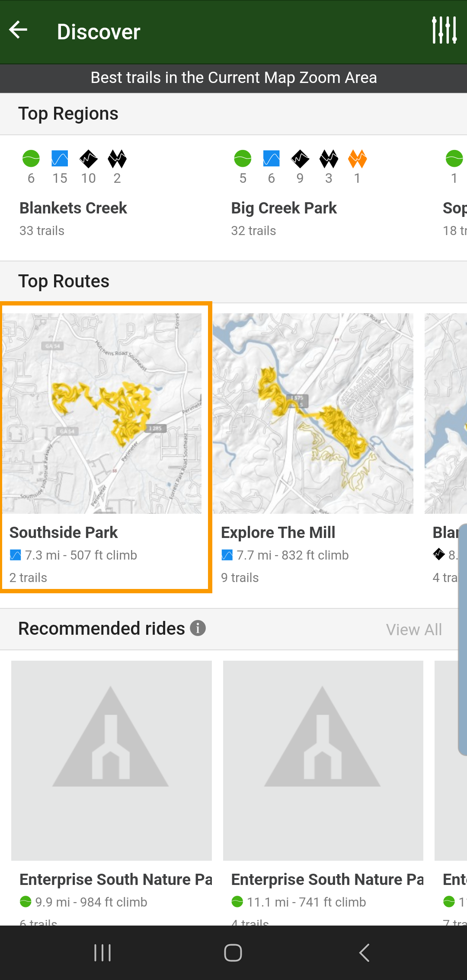This screenshot has height=980, width=467.
Task: Tap orange double-diamond icon in Big Creek Park
Action: tap(357, 159)
